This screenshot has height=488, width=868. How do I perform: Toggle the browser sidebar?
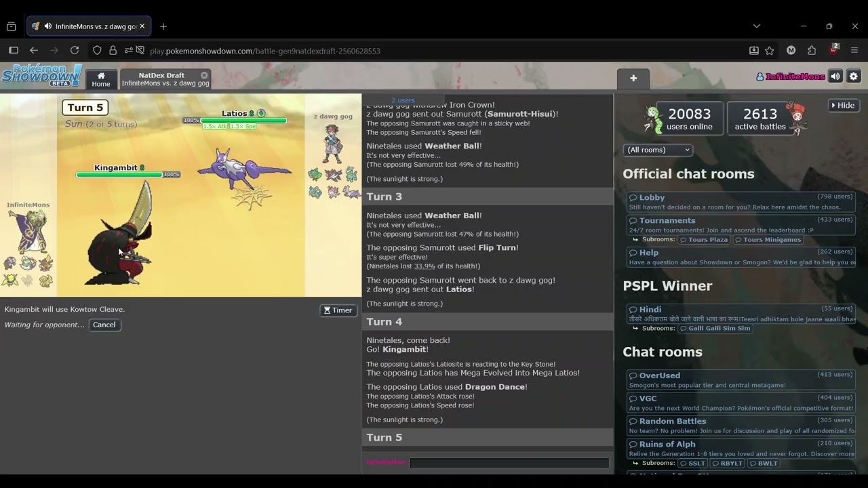point(13,50)
